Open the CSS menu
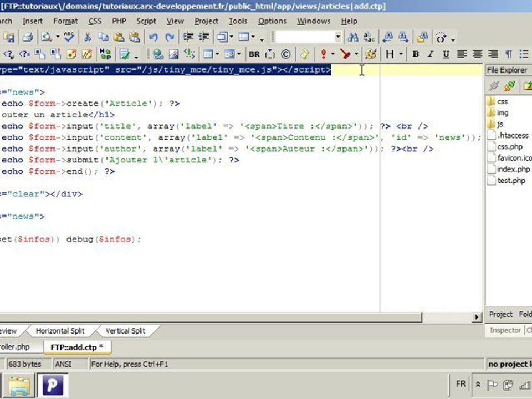This screenshot has width=532, height=399. pyautogui.click(x=95, y=21)
